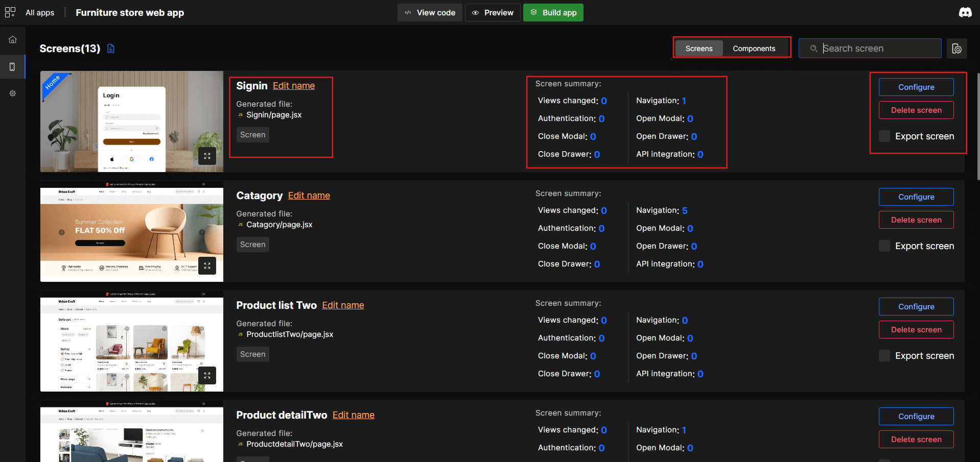Click the Screens(13) heading
The width and height of the screenshot is (980, 462).
click(x=70, y=48)
